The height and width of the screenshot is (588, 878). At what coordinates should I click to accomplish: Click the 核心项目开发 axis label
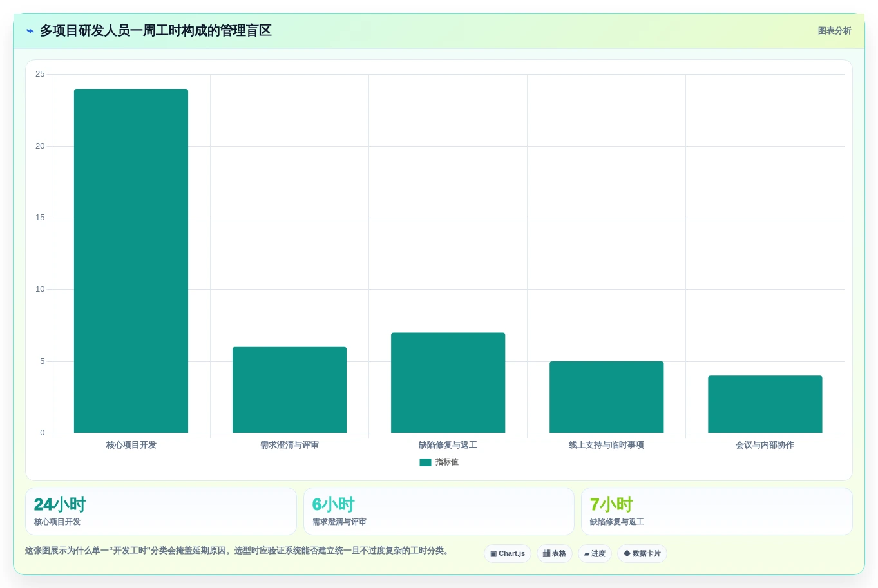(131, 445)
